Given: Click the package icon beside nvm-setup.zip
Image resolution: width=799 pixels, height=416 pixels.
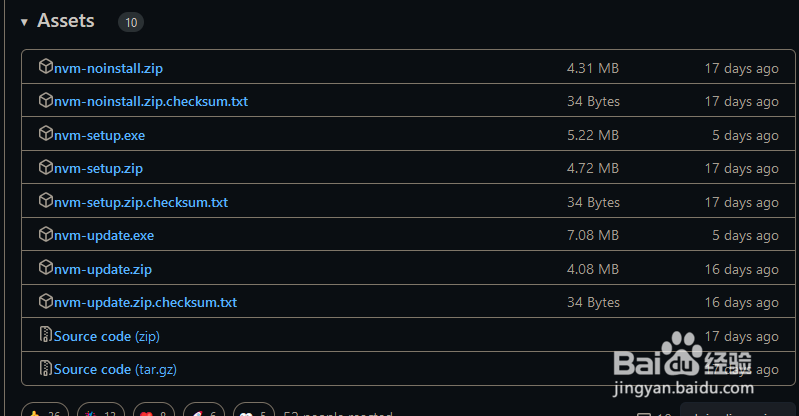Looking at the screenshot, I should [46, 167].
